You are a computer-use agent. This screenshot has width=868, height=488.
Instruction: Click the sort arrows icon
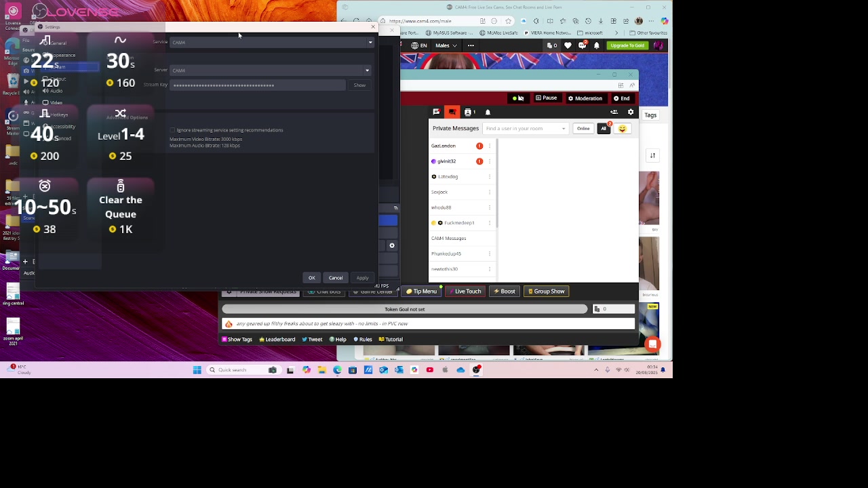[652, 156]
